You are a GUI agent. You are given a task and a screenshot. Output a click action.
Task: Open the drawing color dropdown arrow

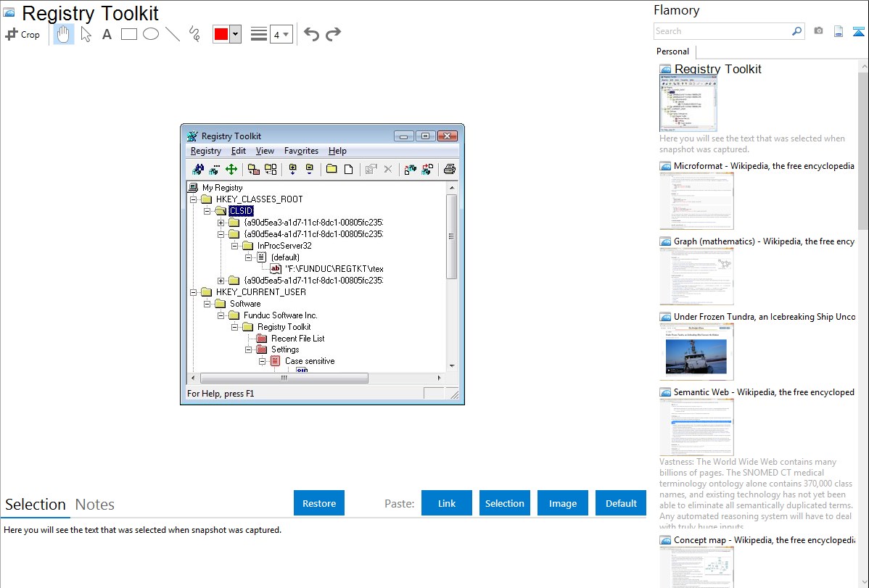pyautogui.click(x=236, y=34)
